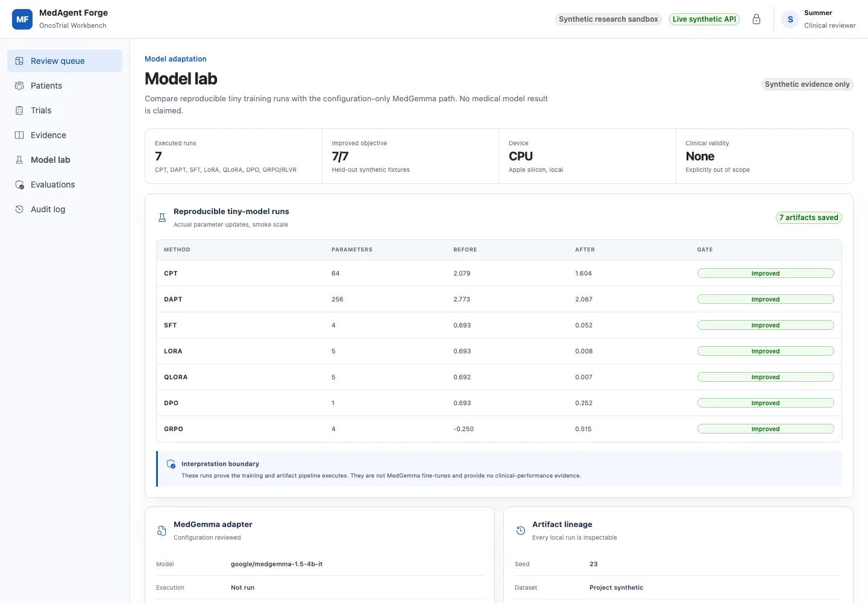
Task: Click the Executed runs count card
Action: [234, 156]
